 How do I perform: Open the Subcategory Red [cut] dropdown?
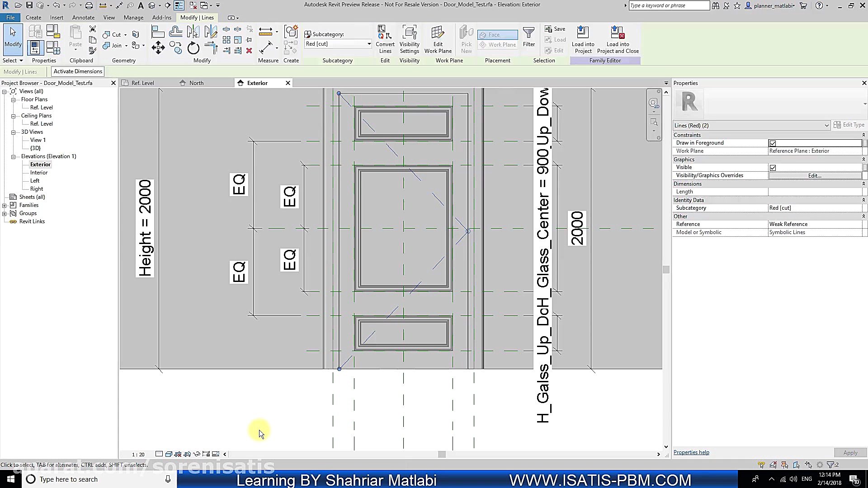coord(369,44)
